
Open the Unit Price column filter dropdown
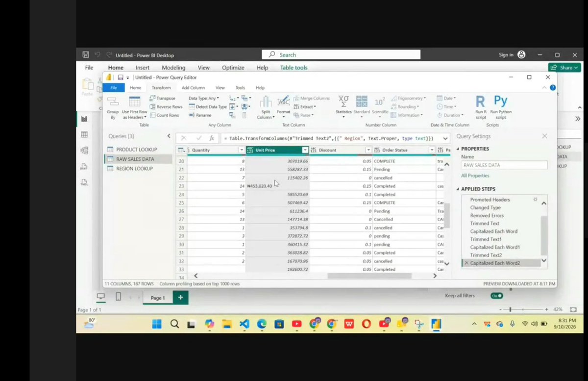tap(305, 150)
